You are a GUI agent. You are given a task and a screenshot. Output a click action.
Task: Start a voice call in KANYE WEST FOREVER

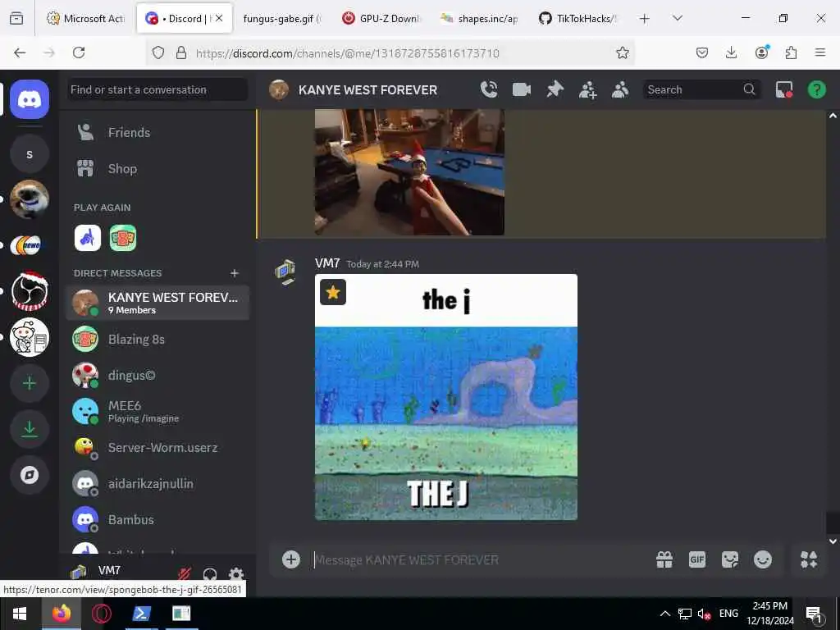point(489,89)
